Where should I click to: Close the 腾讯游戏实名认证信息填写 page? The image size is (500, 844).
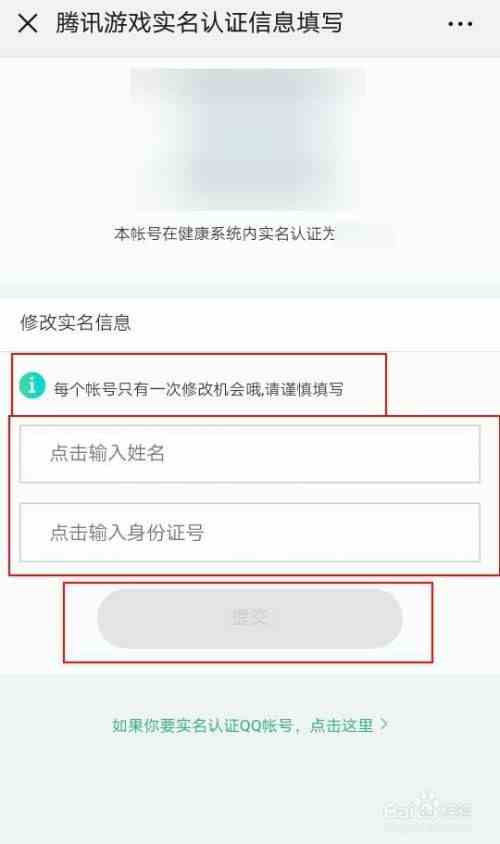27,24
